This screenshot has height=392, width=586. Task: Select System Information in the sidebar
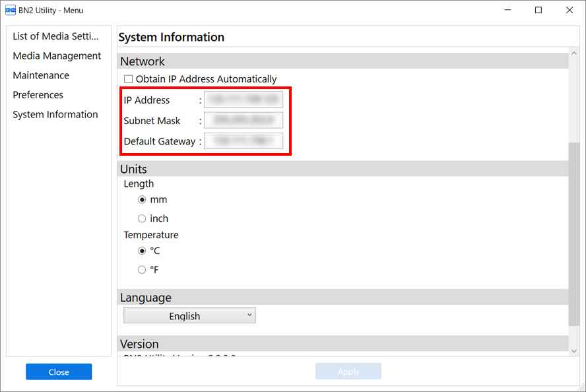coord(55,114)
